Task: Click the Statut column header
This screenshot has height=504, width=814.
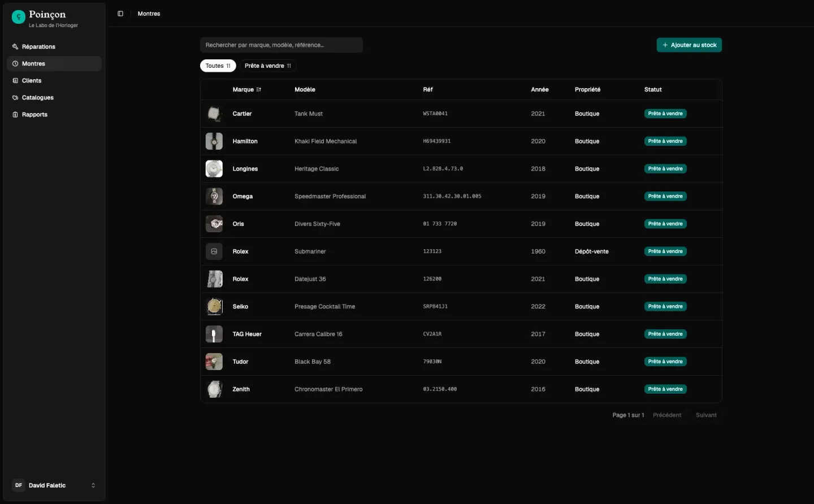Action: [x=653, y=90]
